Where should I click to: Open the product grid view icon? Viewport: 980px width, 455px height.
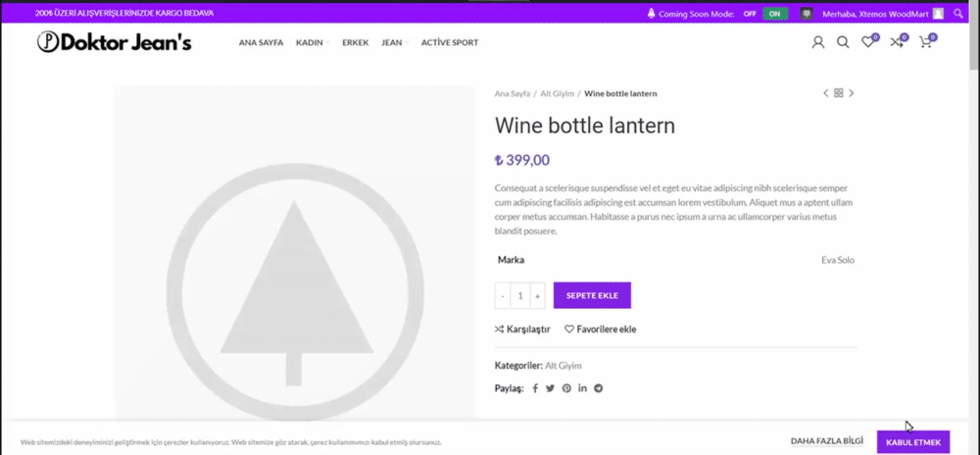pos(838,93)
